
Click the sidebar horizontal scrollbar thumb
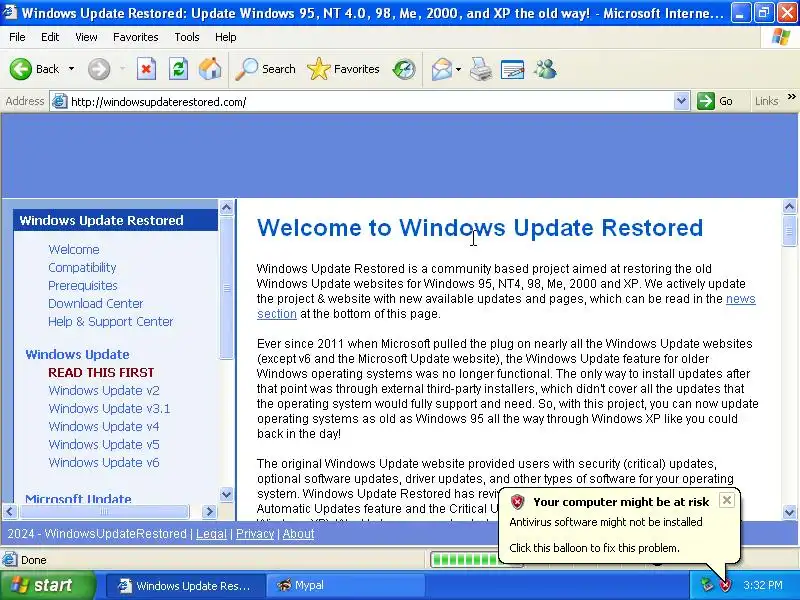(x=104, y=511)
